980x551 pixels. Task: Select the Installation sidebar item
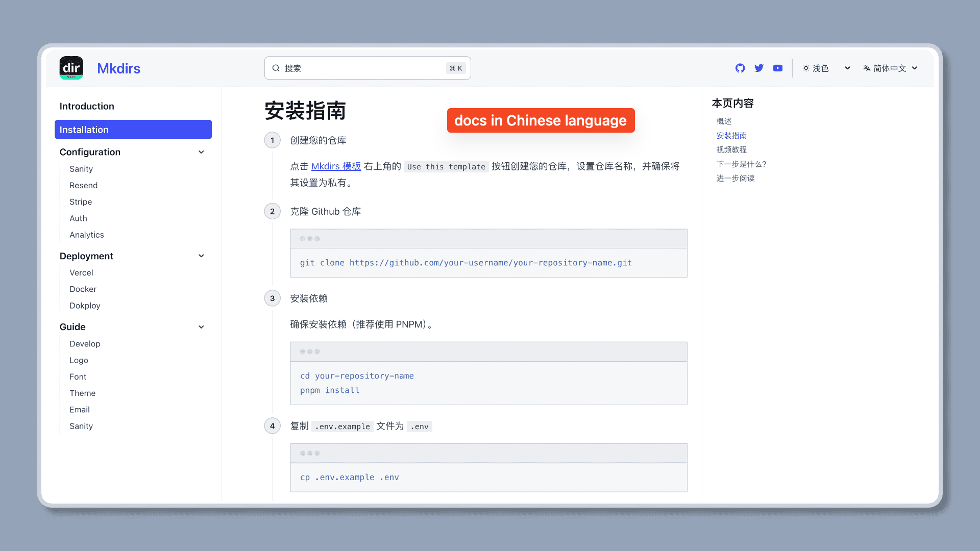[133, 130]
